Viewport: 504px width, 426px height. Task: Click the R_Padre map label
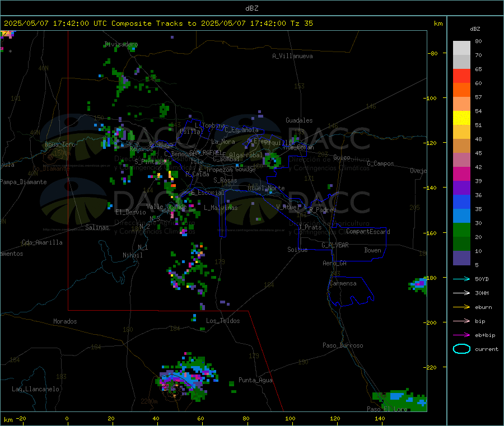pos(321,210)
